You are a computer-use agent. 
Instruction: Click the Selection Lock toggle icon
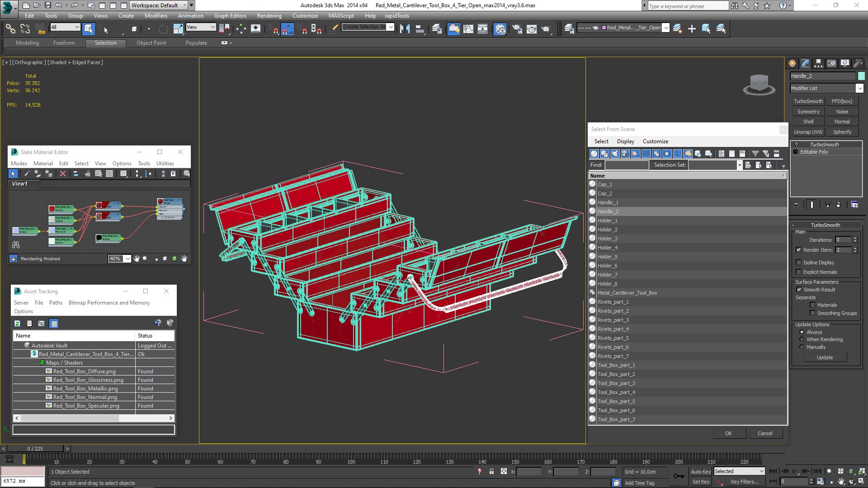coord(491,472)
